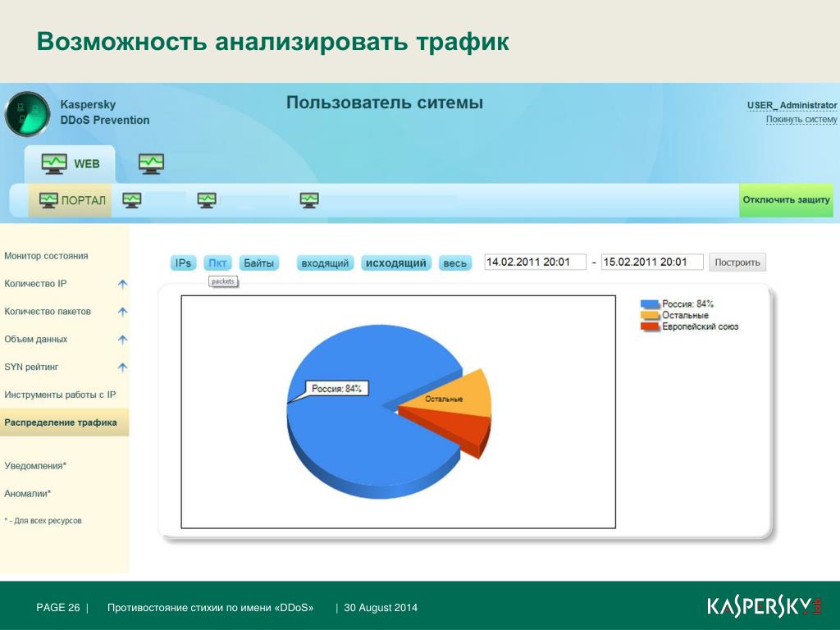Select исходящий traffic direction
The width and height of the screenshot is (840, 630).
pos(396,263)
